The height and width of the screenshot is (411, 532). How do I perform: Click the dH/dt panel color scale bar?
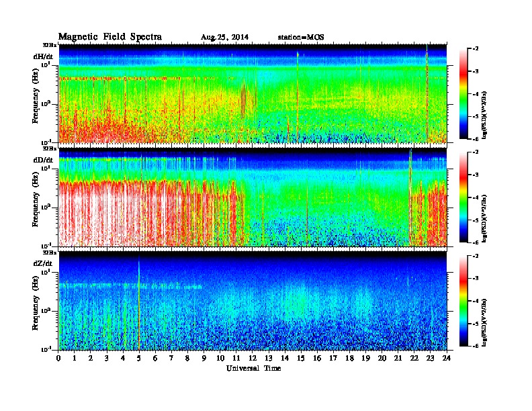[463, 94]
